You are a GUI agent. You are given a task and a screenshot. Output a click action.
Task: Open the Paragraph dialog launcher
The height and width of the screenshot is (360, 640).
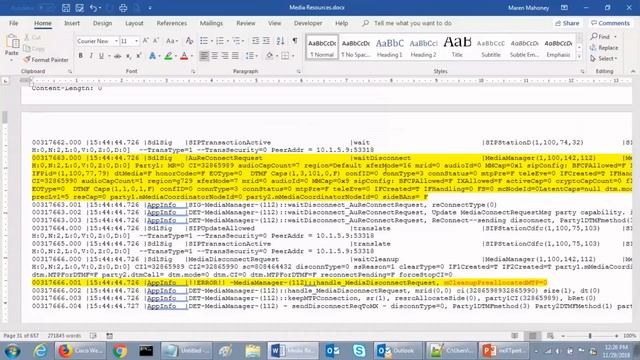pos(298,71)
